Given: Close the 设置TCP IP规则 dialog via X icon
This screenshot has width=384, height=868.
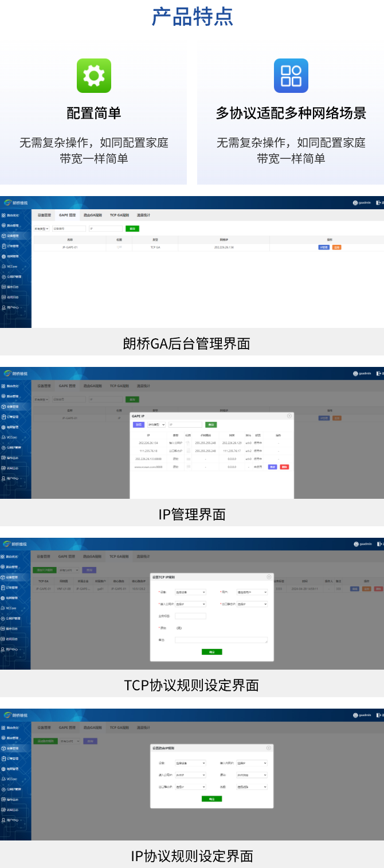Looking at the screenshot, I should click(x=269, y=577).
